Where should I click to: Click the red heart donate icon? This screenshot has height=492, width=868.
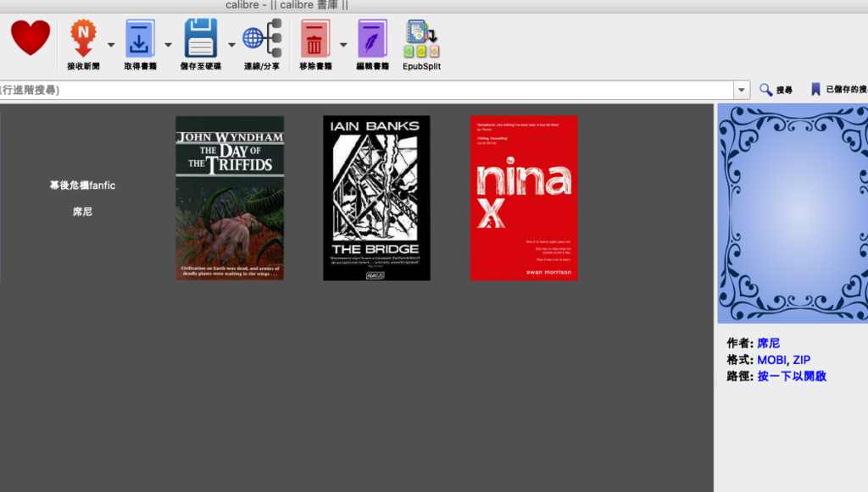[31, 38]
